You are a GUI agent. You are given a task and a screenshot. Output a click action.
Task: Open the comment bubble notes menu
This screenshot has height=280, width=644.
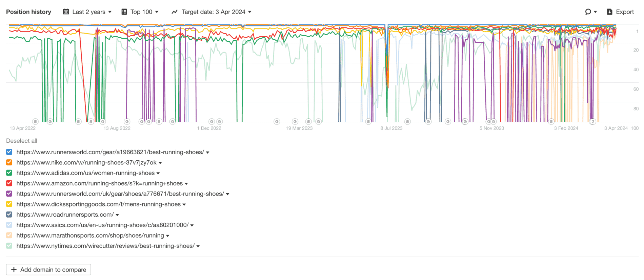point(590,12)
